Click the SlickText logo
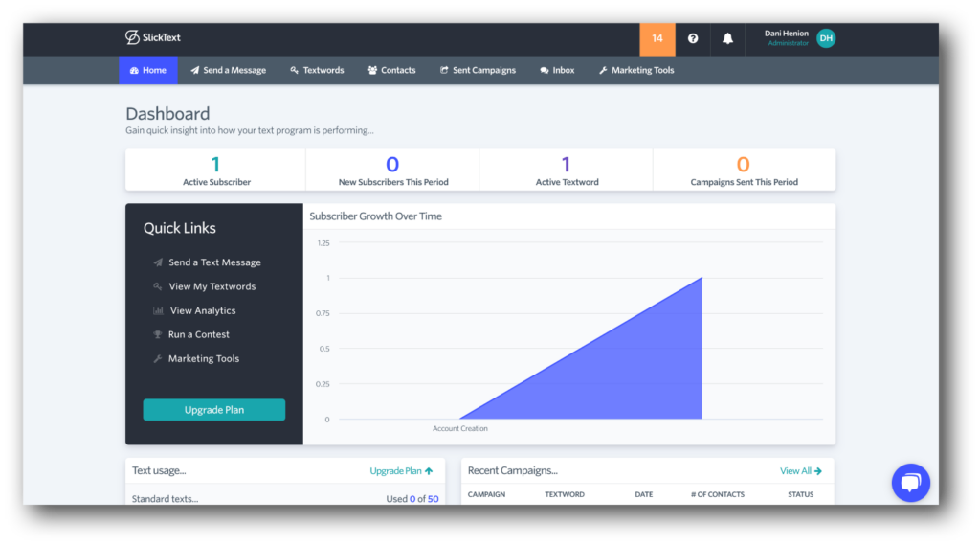This screenshot has width=980, height=546. point(152,38)
